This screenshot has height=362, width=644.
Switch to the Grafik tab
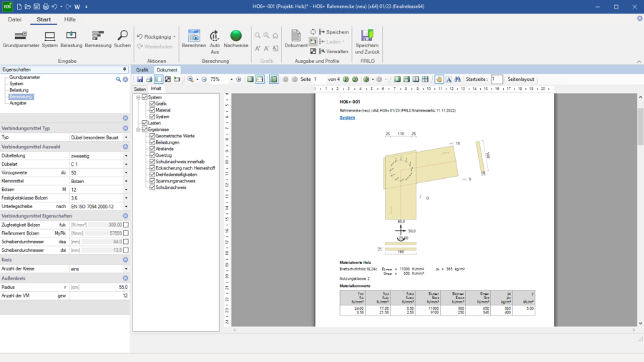pos(142,70)
